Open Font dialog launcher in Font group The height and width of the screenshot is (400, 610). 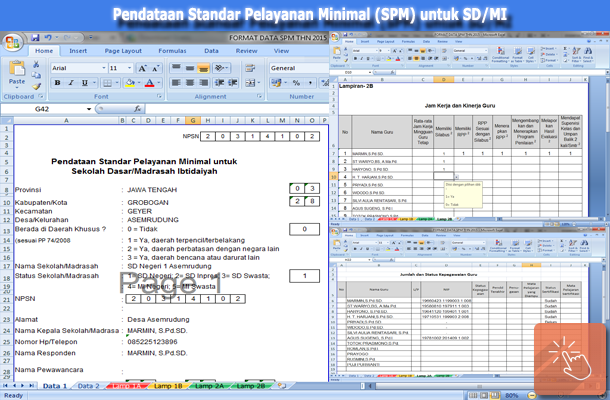(159, 96)
